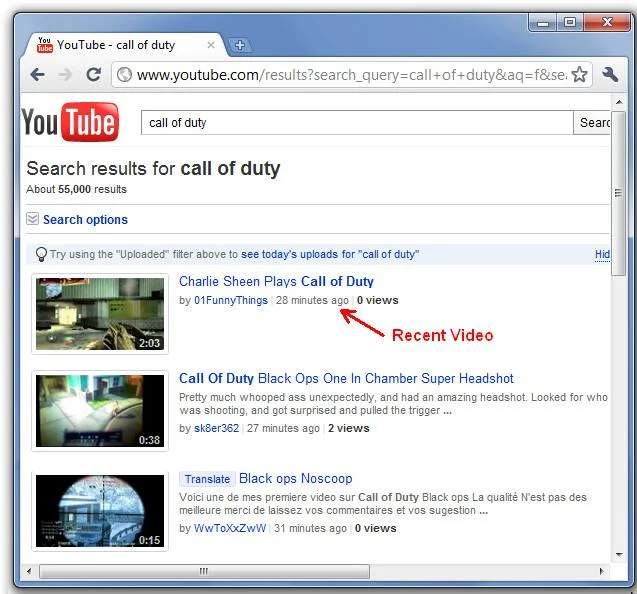Click the horizontal scrollbar left arrow
Screen dimensions: 637x594
(x=28, y=571)
